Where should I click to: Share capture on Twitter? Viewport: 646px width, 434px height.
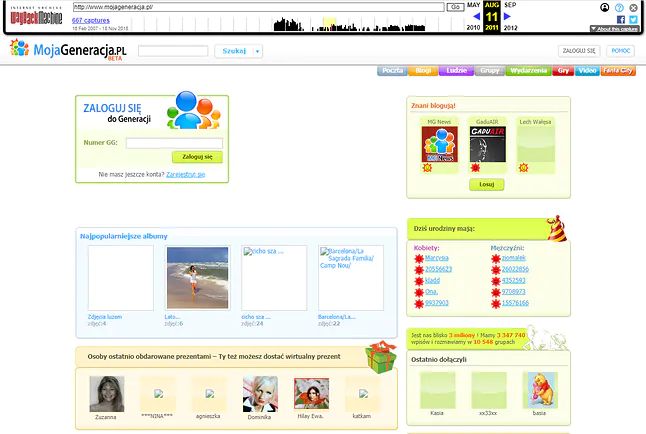[633, 19]
